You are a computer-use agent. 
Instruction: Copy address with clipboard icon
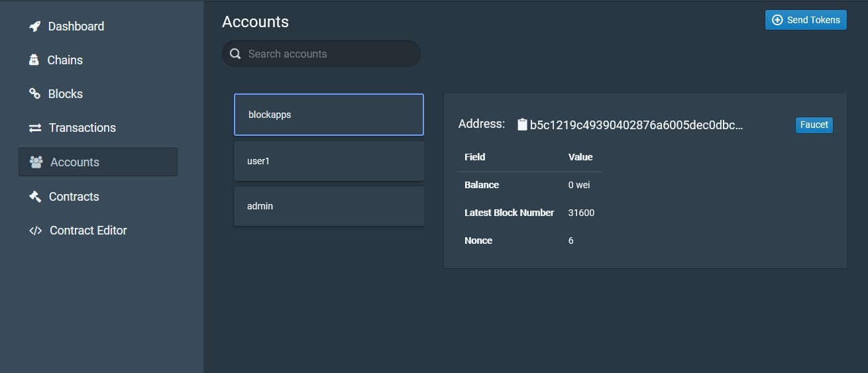(x=522, y=125)
